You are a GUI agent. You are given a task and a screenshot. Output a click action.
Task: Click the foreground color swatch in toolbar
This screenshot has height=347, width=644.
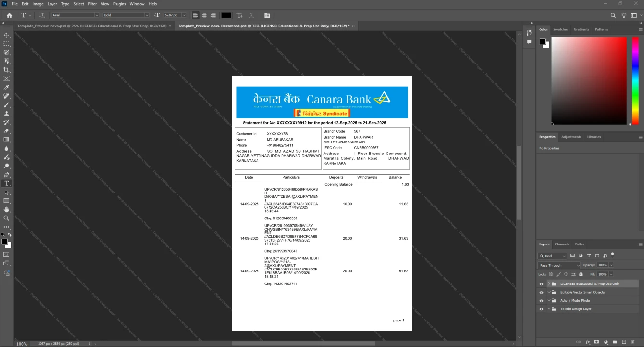4,242
